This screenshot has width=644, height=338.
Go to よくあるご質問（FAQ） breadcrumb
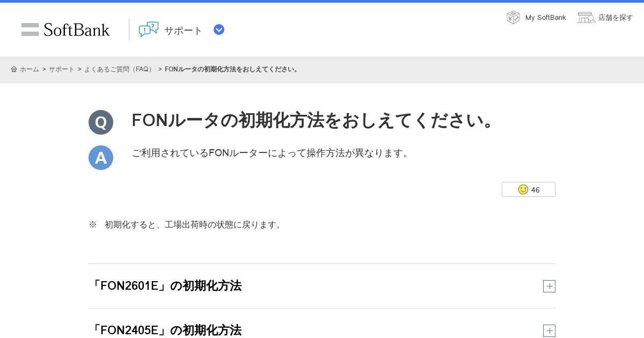tap(120, 69)
